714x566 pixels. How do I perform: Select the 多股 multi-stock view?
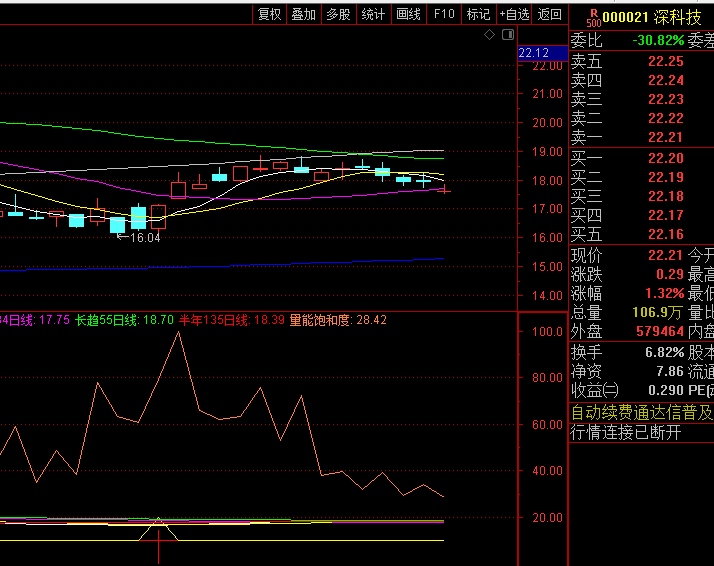pos(338,14)
